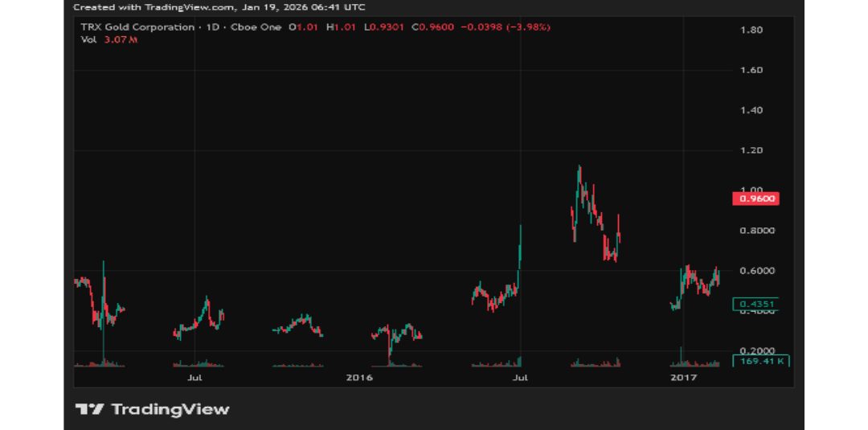Click the TradingView logo icon
This screenshot has height=430, width=868.
89,409
